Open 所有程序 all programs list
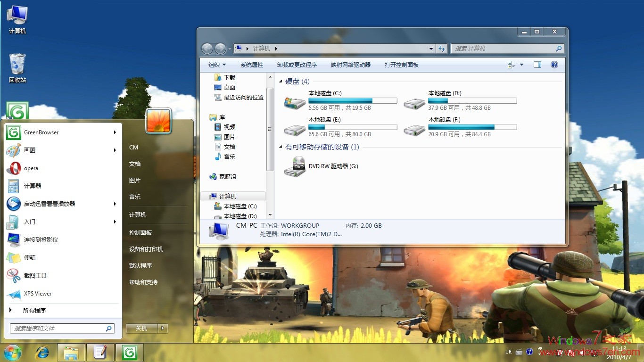 pos(34,311)
